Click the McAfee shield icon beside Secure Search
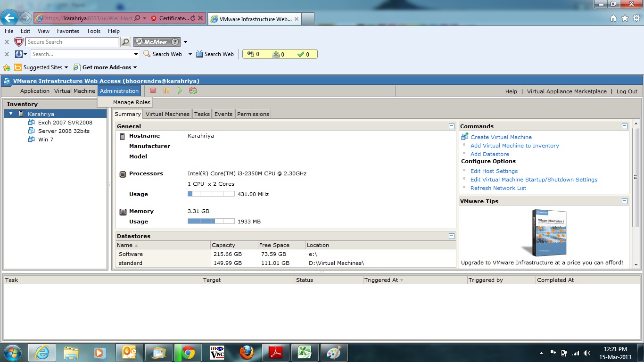 [19, 42]
